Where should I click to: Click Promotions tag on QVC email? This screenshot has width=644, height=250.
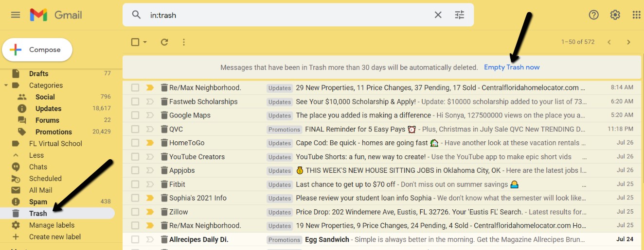click(284, 130)
